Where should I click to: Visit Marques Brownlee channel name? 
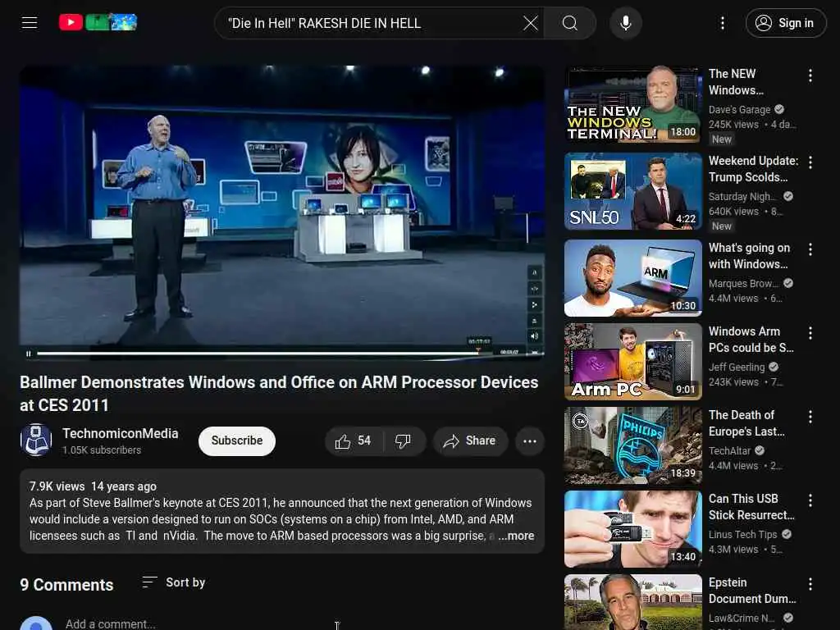743,283
